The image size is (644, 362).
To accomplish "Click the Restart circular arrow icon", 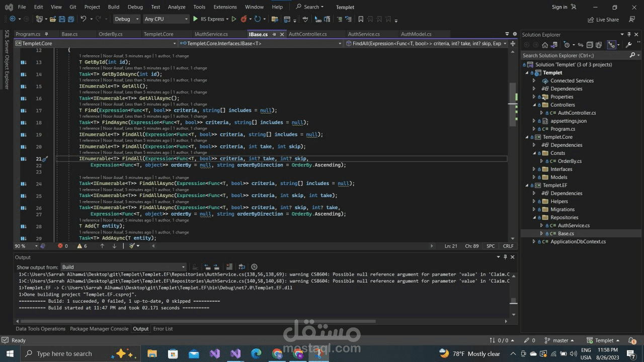I will click(x=257, y=19).
